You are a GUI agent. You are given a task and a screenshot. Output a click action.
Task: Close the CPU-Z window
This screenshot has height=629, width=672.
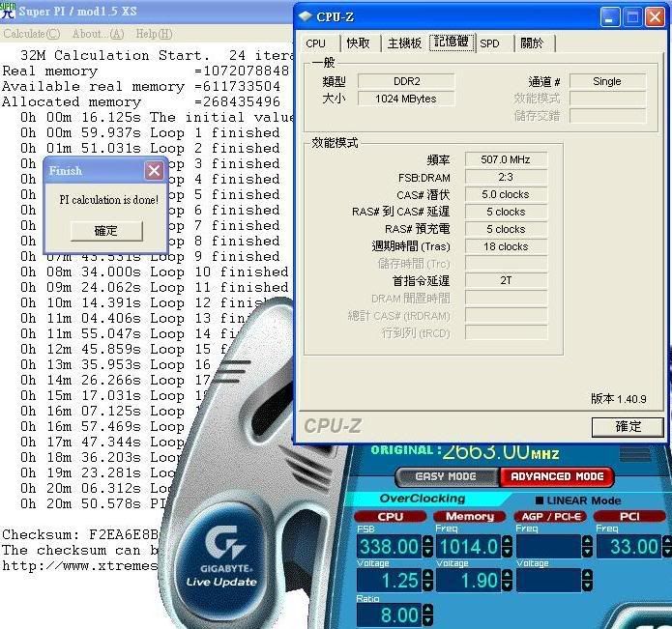tap(655, 17)
